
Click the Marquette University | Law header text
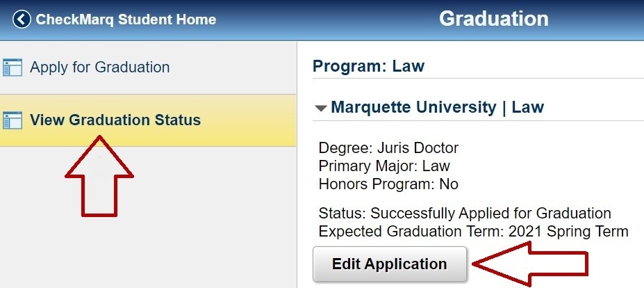[x=437, y=108]
